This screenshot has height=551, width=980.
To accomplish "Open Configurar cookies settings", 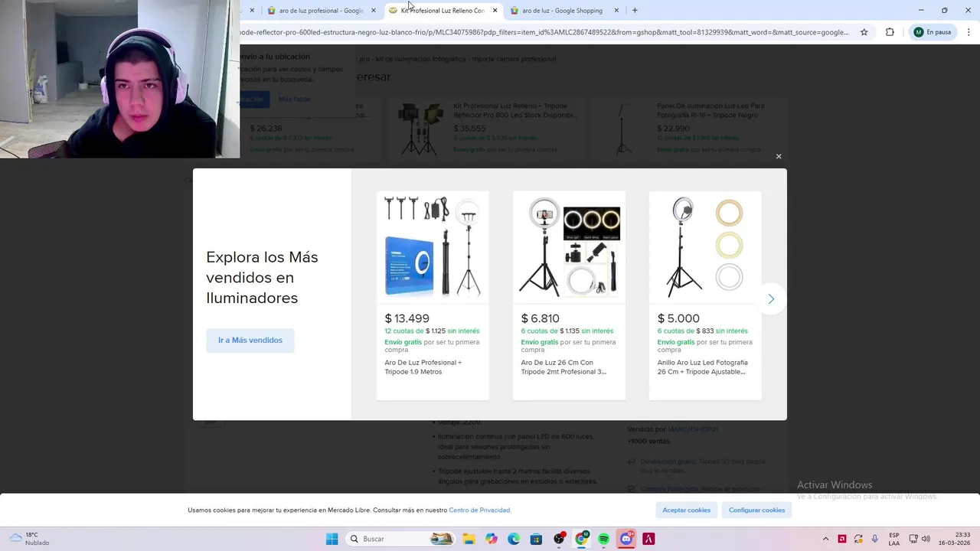I will click(x=756, y=510).
